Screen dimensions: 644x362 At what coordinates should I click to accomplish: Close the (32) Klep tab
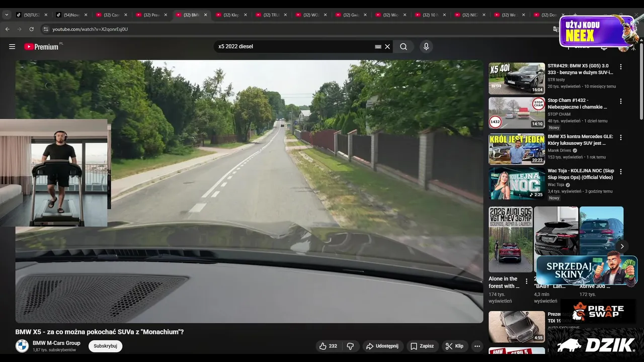coord(246,15)
